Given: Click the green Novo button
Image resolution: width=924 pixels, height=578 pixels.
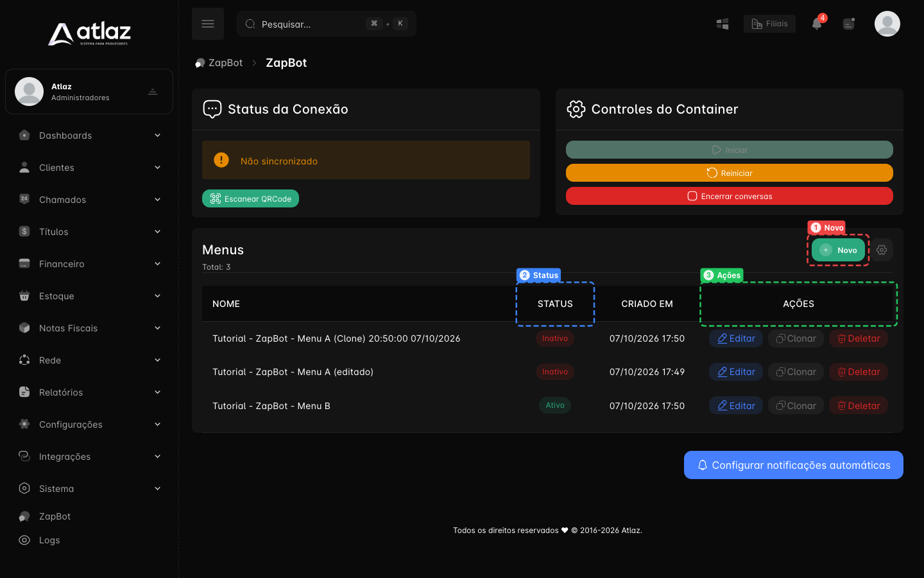Looking at the screenshot, I should (x=838, y=250).
